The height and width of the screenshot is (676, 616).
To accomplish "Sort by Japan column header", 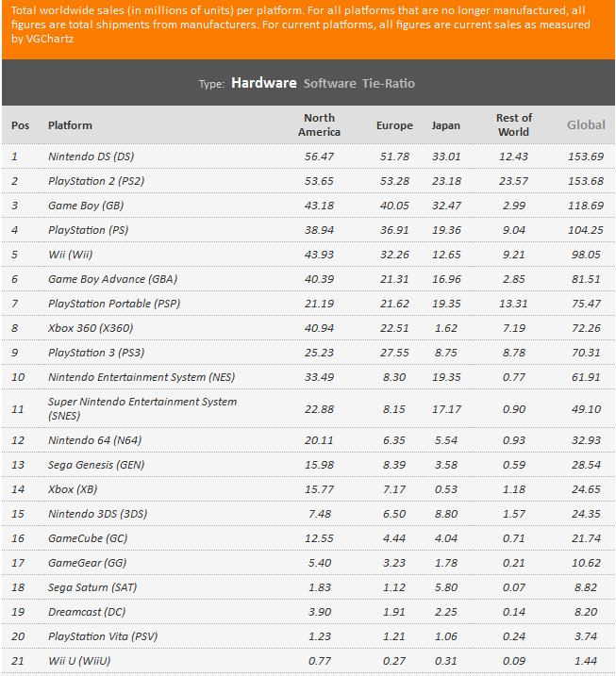I will [446, 125].
